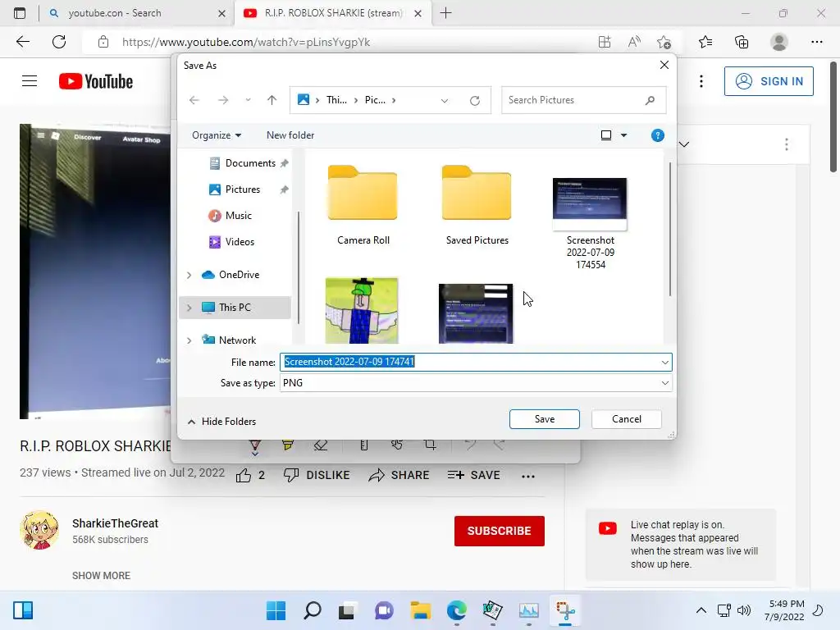The height and width of the screenshot is (630, 840).
Task: Open taskbar Search
Action: (313, 610)
